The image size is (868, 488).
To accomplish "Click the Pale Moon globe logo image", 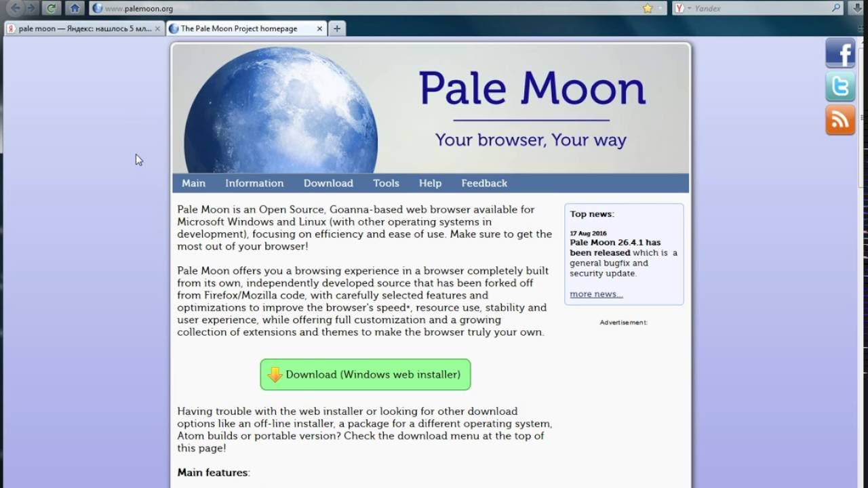I will pos(281,110).
